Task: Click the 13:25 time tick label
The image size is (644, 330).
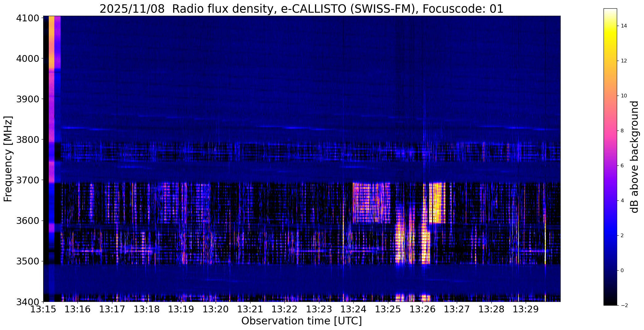Action: (x=388, y=309)
